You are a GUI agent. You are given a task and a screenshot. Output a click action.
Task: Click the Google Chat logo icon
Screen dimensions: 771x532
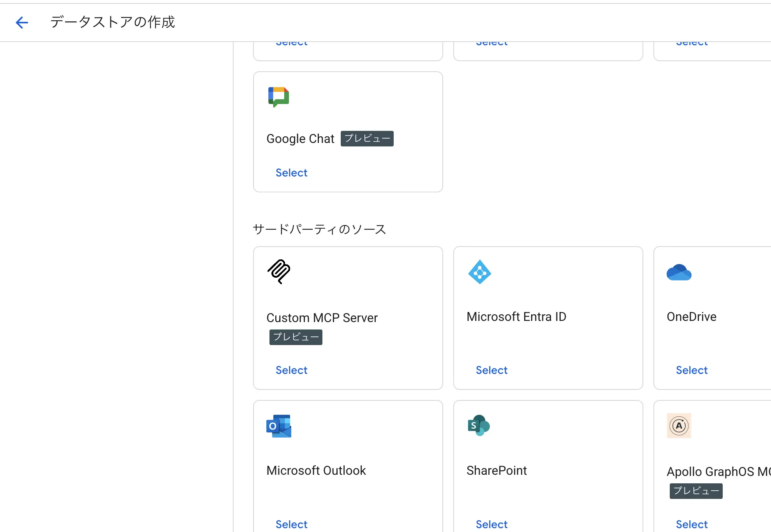[278, 97]
